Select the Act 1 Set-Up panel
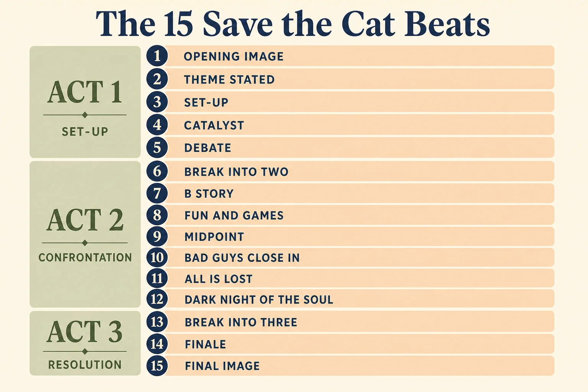 pyautogui.click(x=85, y=102)
